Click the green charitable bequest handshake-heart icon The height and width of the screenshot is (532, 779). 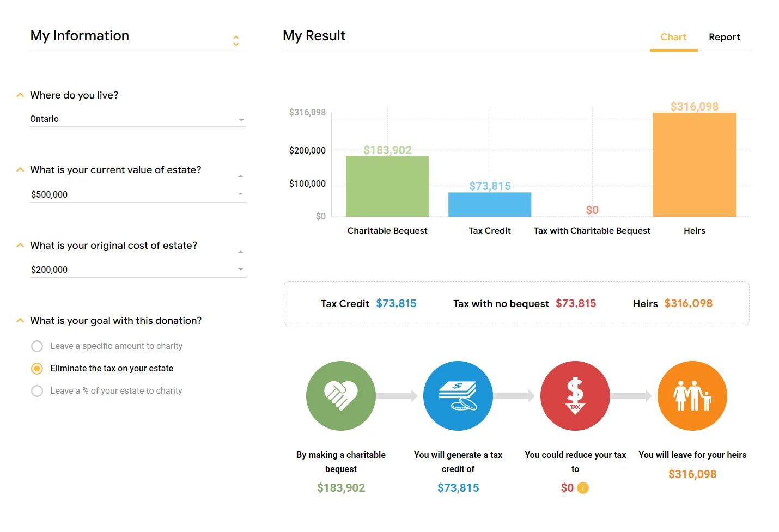(x=341, y=396)
